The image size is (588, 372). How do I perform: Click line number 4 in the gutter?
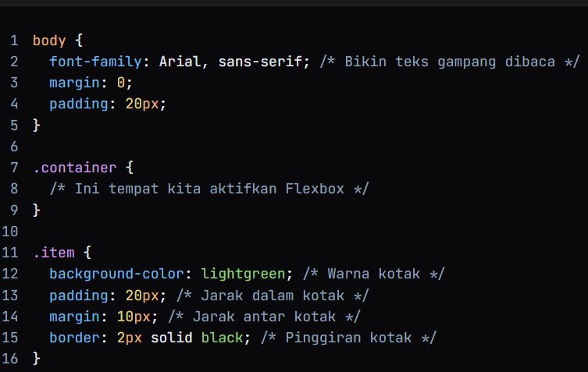pyautogui.click(x=14, y=104)
